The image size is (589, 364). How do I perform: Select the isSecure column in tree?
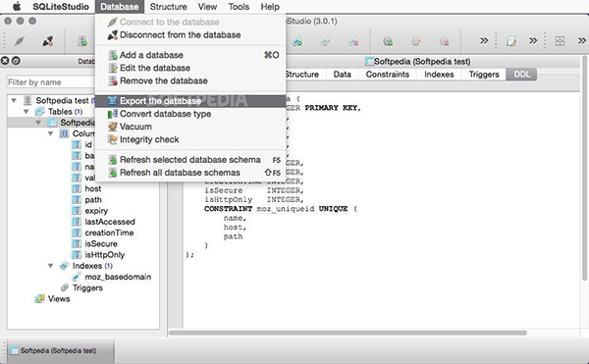click(x=101, y=243)
